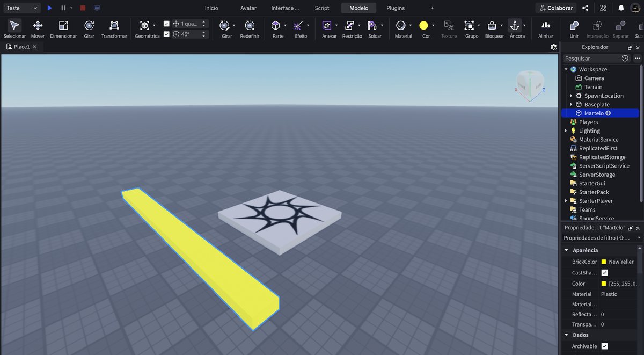
Task: Select the Modelo tab
Action: pos(359,8)
